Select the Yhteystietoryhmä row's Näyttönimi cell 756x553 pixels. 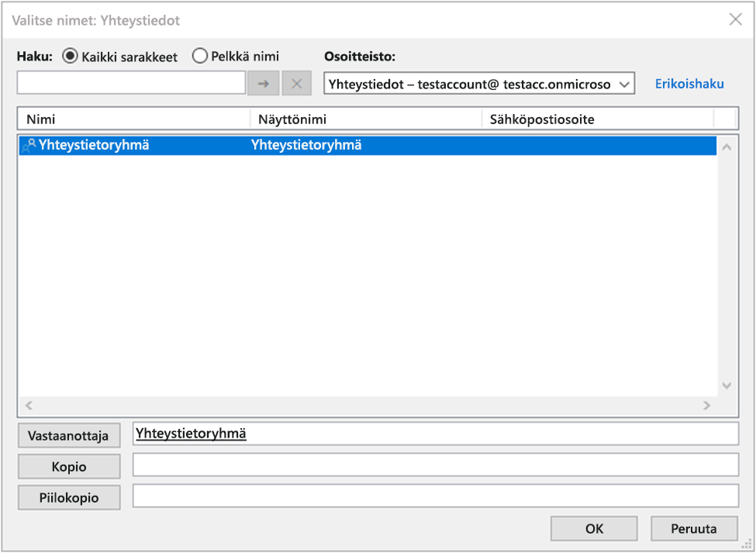click(x=306, y=145)
